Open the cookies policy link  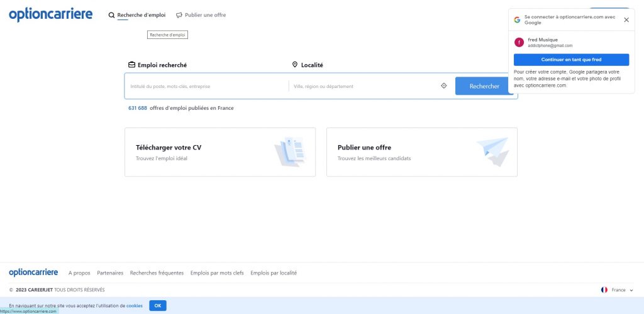[135, 306]
